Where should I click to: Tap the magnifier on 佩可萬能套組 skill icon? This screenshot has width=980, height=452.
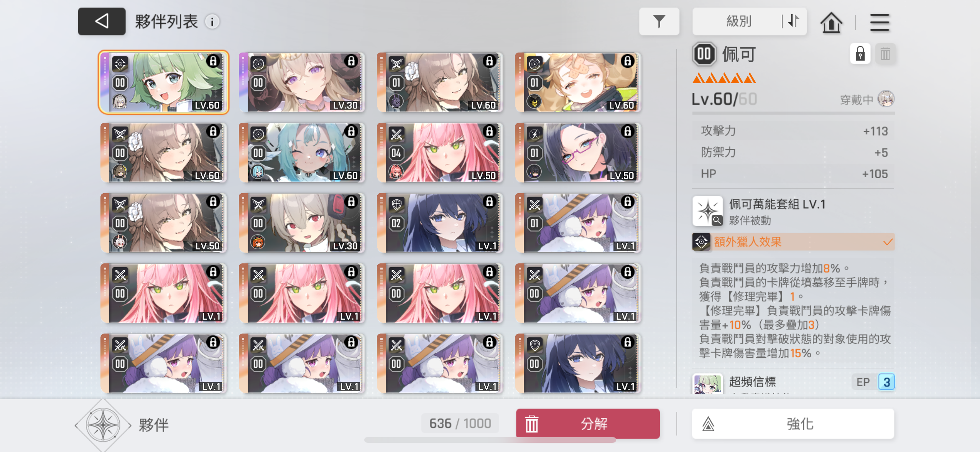[717, 220]
